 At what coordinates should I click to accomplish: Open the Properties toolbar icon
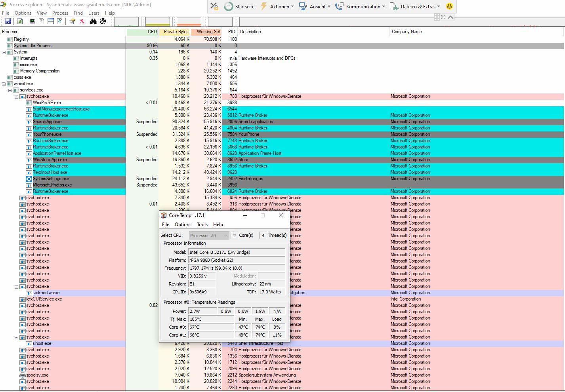pyautogui.click(x=72, y=21)
